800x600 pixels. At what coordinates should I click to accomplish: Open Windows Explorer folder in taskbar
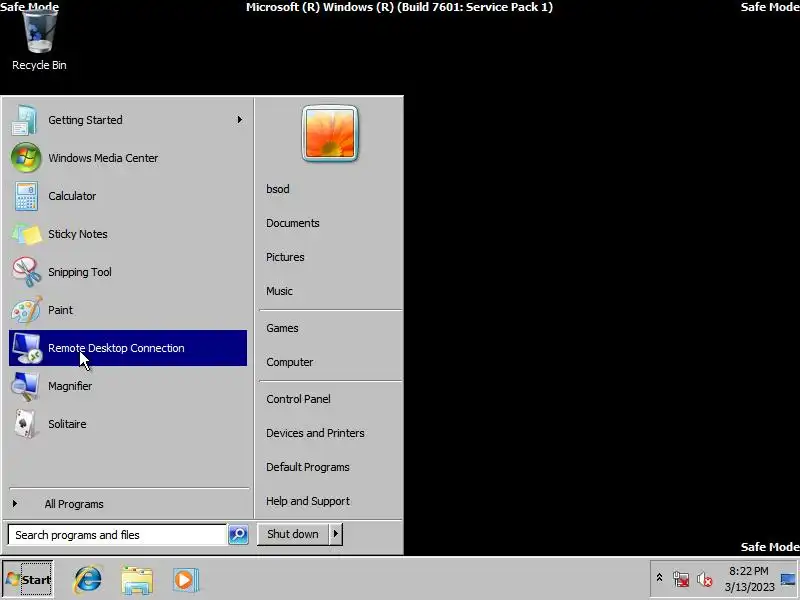(x=137, y=580)
